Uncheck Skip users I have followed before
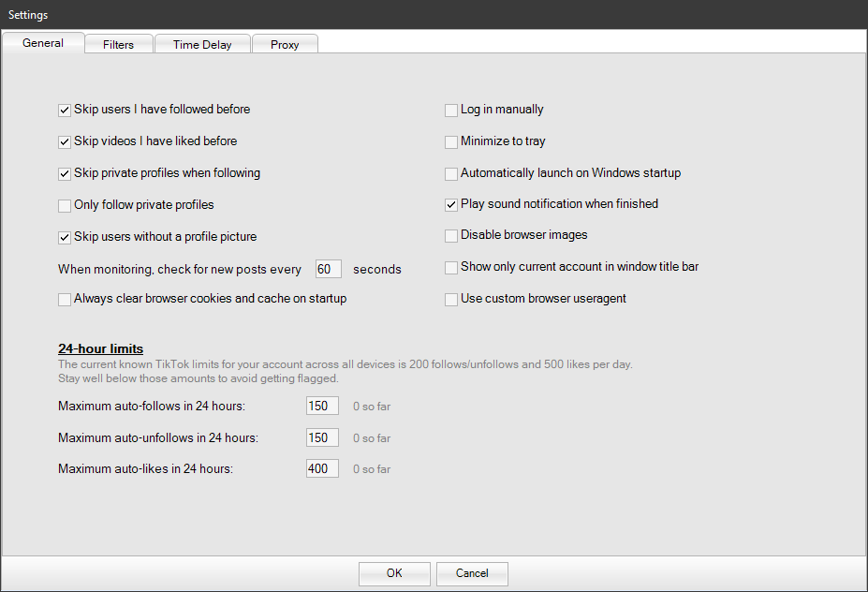The image size is (868, 592). pos(65,110)
